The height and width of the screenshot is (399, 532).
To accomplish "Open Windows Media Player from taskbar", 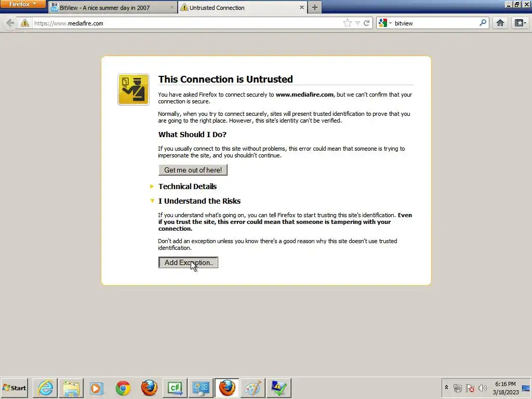I will [x=97, y=388].
